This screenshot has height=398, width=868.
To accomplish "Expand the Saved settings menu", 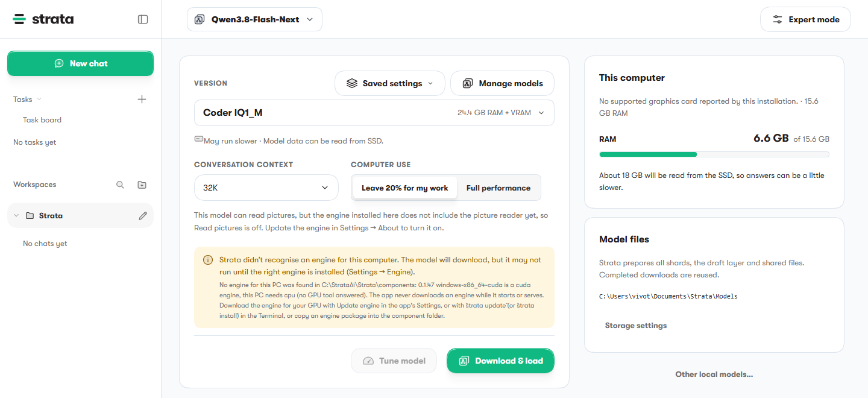I will pyautogui.click(x=390, y=83).
